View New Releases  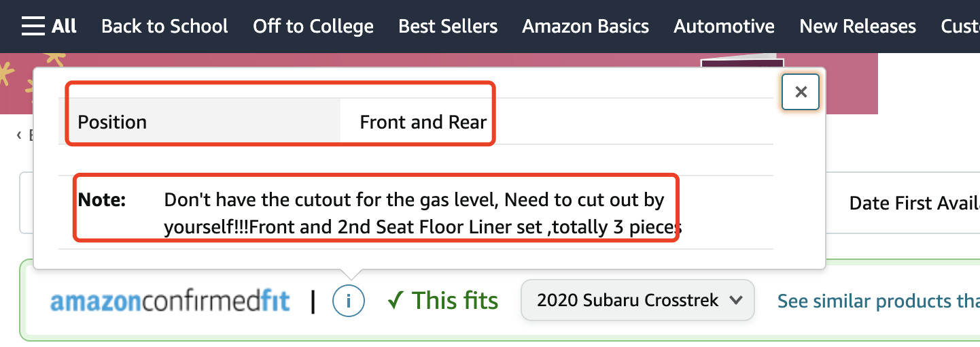(858, 27)
